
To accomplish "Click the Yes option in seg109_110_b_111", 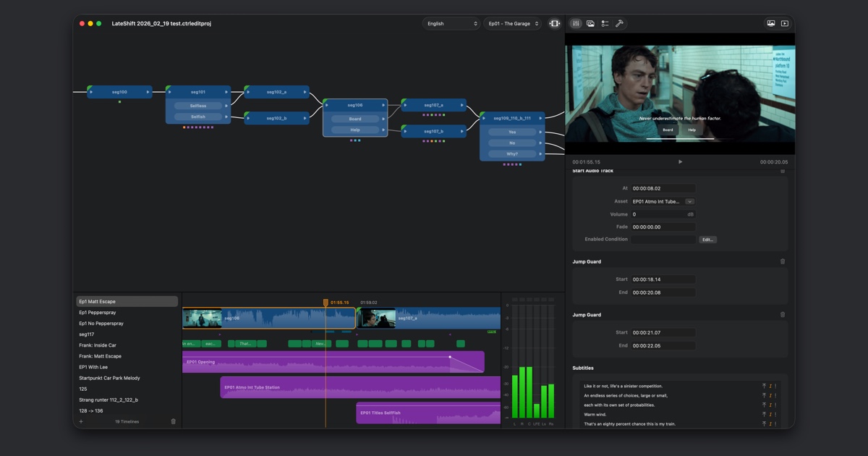I will coord(512,132).
